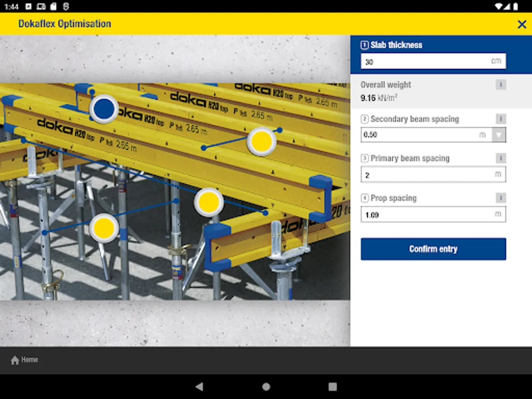
Task: Expand the Secondary beam spacing dropdown arrow
Action: click(x=499, y=135)
